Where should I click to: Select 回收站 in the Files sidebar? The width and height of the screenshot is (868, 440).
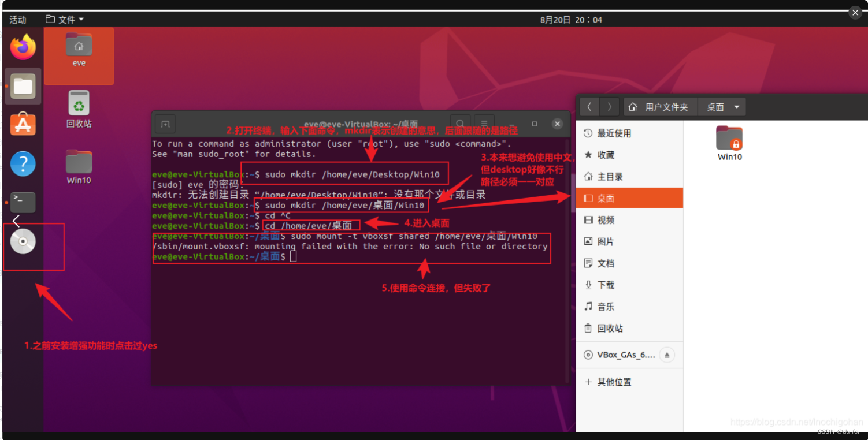(629, 328)
